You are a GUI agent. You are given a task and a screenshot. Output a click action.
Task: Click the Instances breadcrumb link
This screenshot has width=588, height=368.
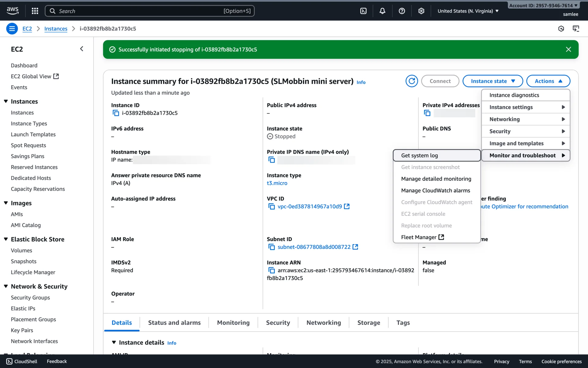click(56, 29)
